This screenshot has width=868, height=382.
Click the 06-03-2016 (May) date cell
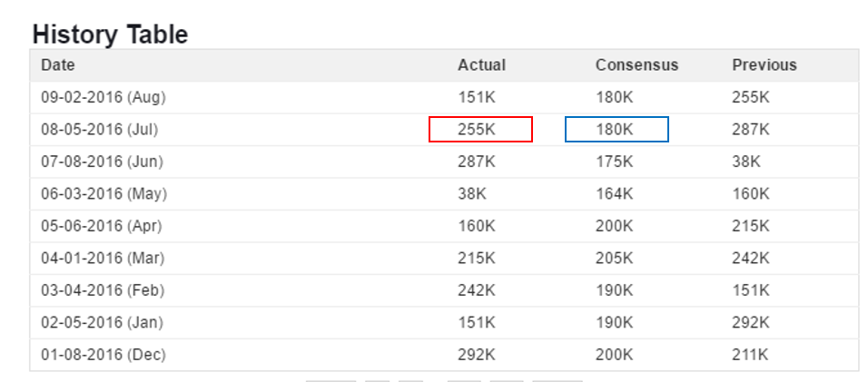tap(104, 194)
